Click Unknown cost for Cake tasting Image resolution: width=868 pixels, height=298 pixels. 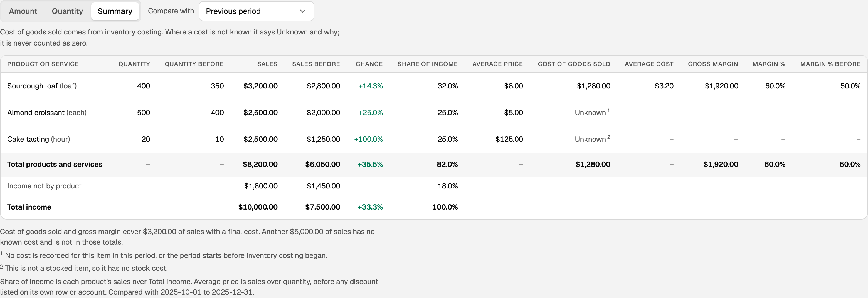click(592, 139)
